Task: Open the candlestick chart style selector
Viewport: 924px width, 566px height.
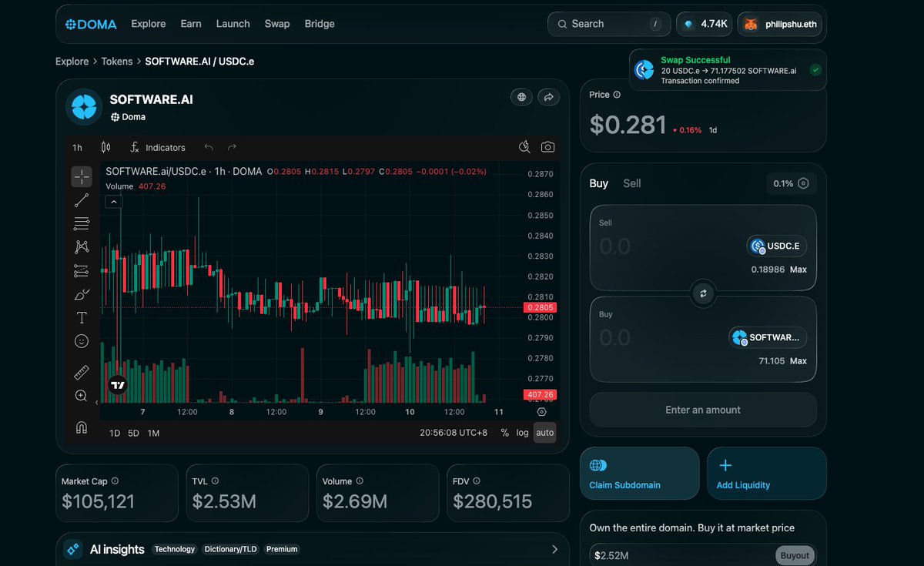Action: tap(106, 147)
